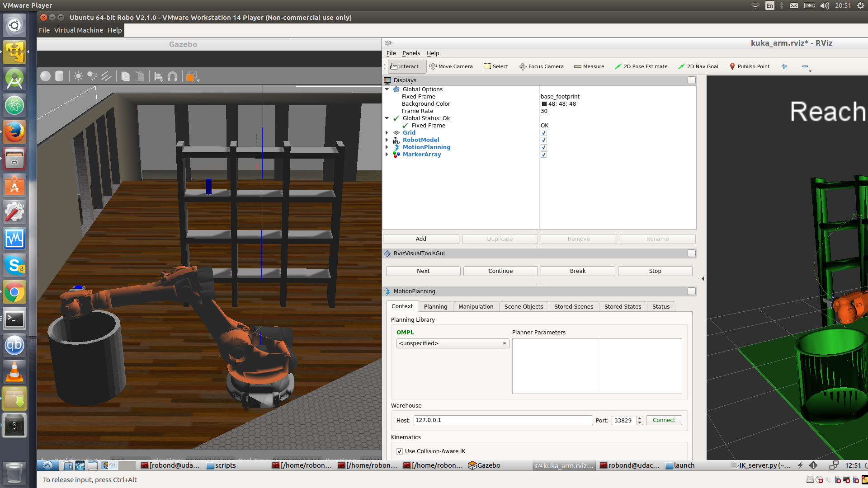
Task: Open the OMPL planner dropdown
Action: coord(453,343)
